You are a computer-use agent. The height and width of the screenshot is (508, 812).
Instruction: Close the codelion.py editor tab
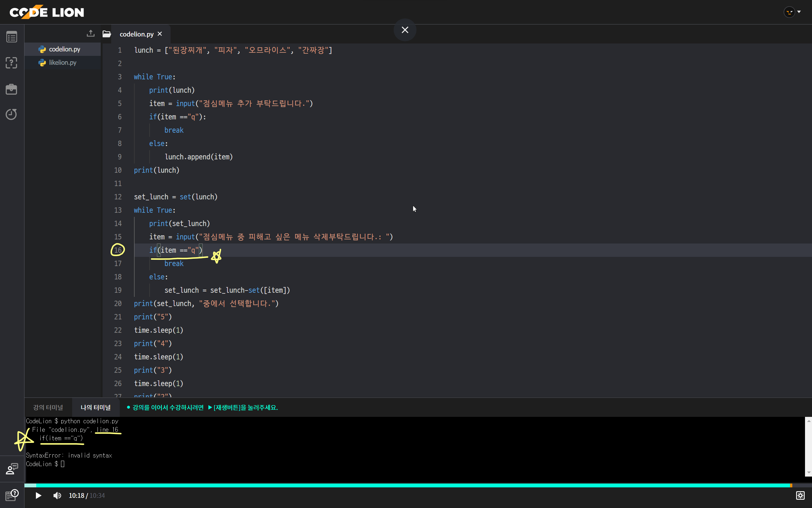[x=160, y=34]
